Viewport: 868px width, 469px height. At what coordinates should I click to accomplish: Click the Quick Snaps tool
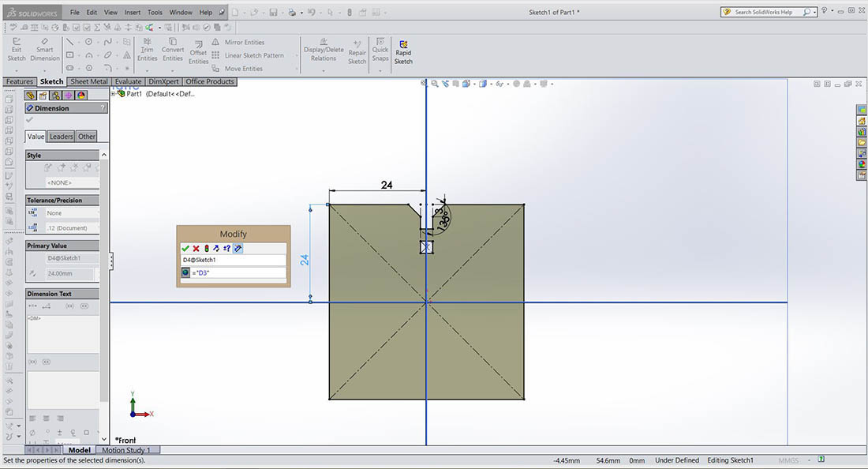(x=380, y=49)
